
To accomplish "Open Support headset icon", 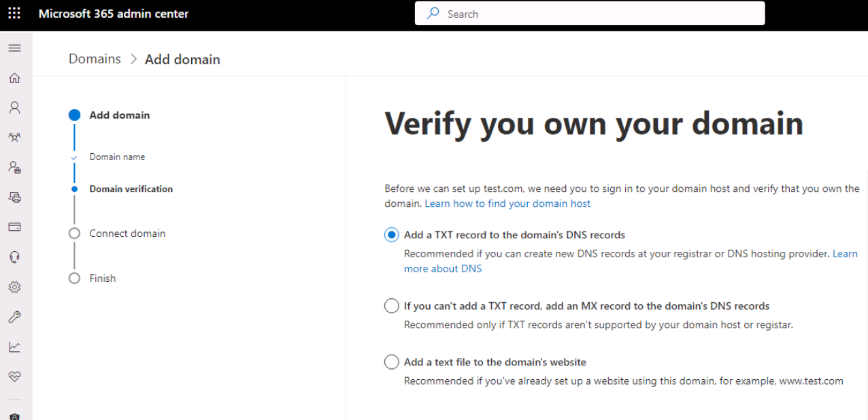I will pos(14,257).
